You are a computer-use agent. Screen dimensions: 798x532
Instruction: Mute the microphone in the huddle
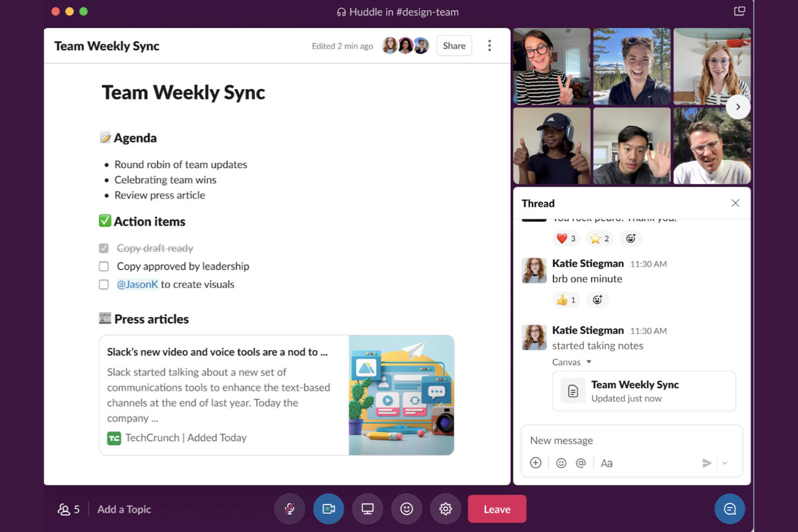[x=290, y=508]
